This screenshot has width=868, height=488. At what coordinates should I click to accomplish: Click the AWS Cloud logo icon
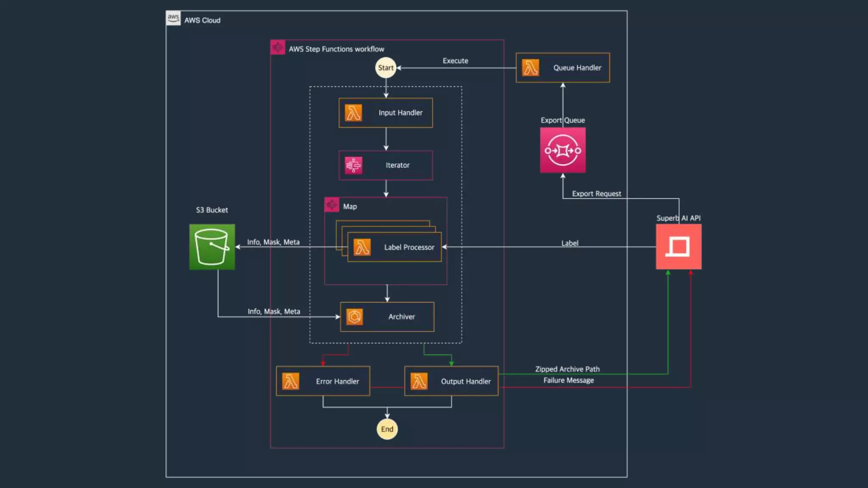173,18
